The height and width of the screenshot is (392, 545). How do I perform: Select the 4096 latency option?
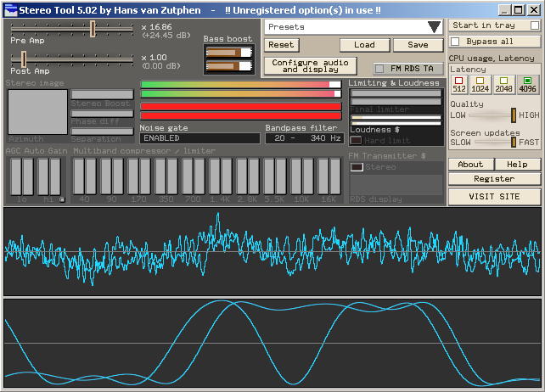(x=527, y=85)
